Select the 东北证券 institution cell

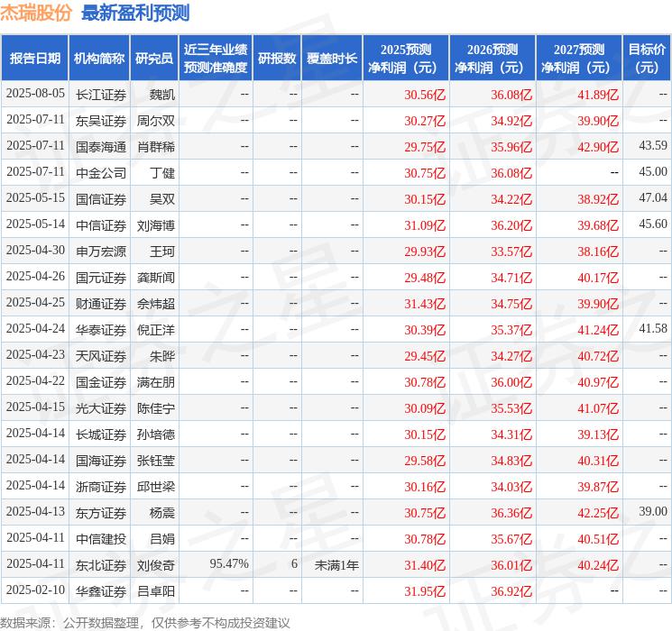tap(101, 565)
